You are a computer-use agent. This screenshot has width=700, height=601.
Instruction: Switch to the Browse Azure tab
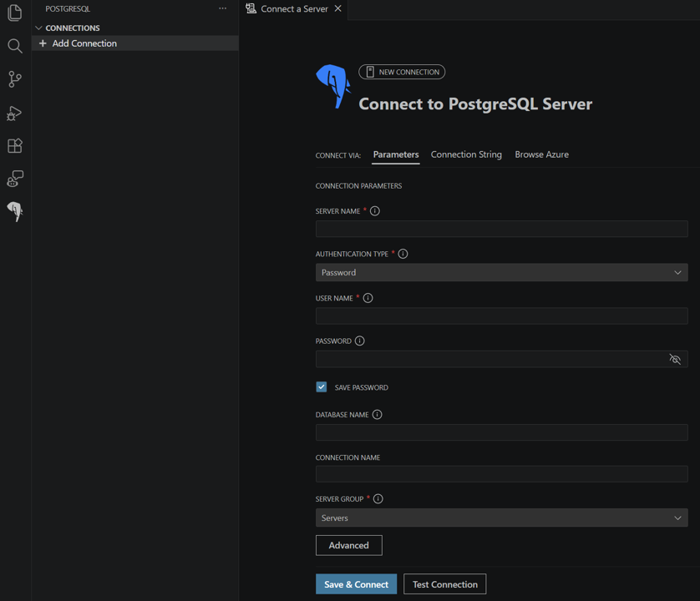[541, 154]
